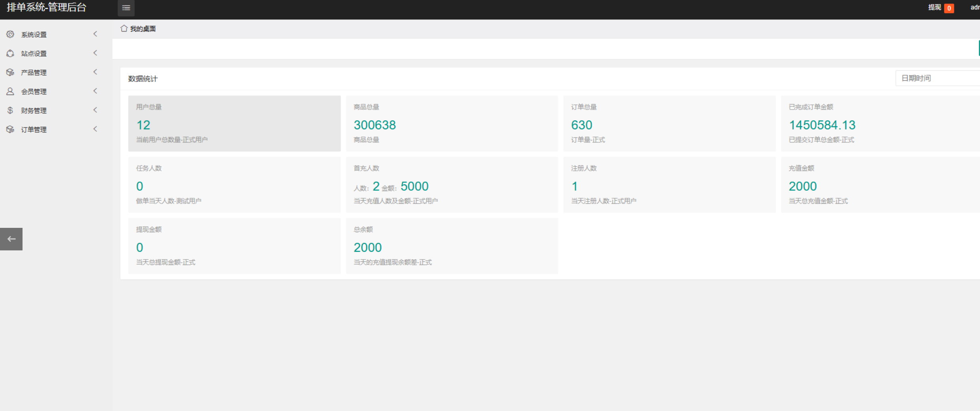Click the 产品管理 box icon
The image size is (980, 411).
pos(10,72)
